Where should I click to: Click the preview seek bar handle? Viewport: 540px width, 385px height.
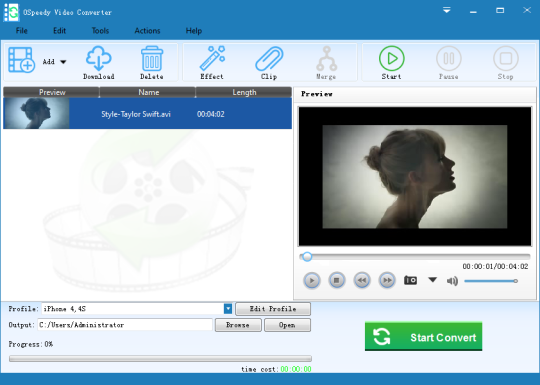point(307,257)
